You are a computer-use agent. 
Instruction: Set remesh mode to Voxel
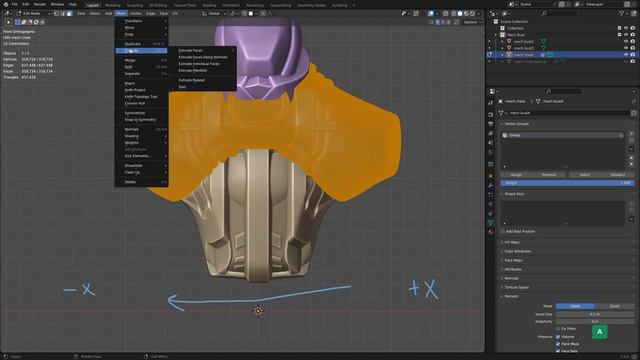(x=575, y=306)
